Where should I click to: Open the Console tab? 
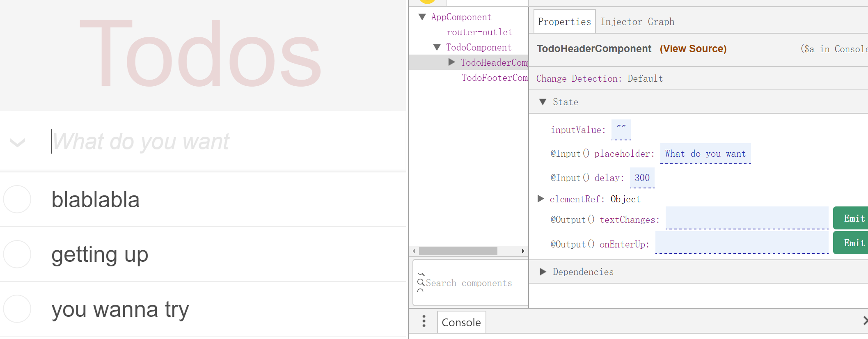tap(461, 322)
